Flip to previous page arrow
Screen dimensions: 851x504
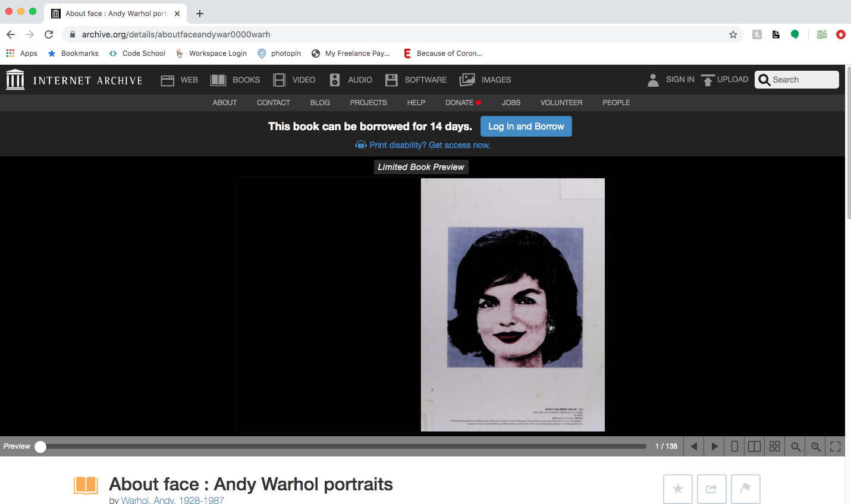(694, 446)
